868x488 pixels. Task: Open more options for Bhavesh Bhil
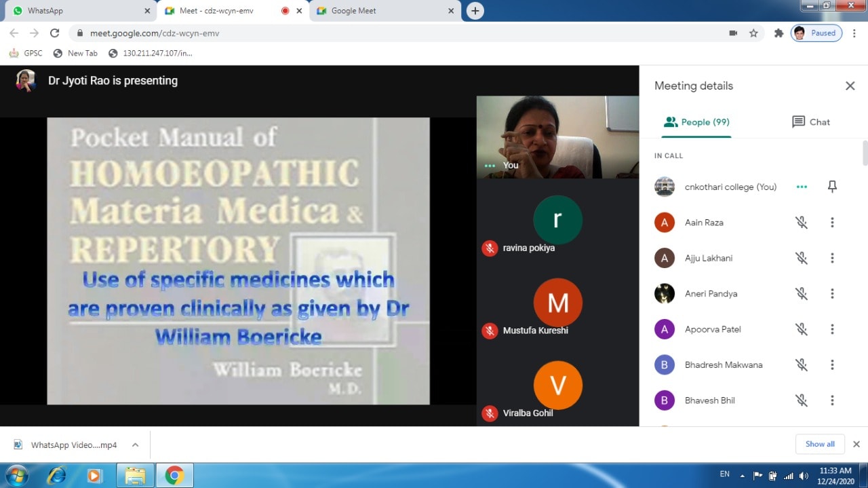pyautogui.click(x=832, y=400)
